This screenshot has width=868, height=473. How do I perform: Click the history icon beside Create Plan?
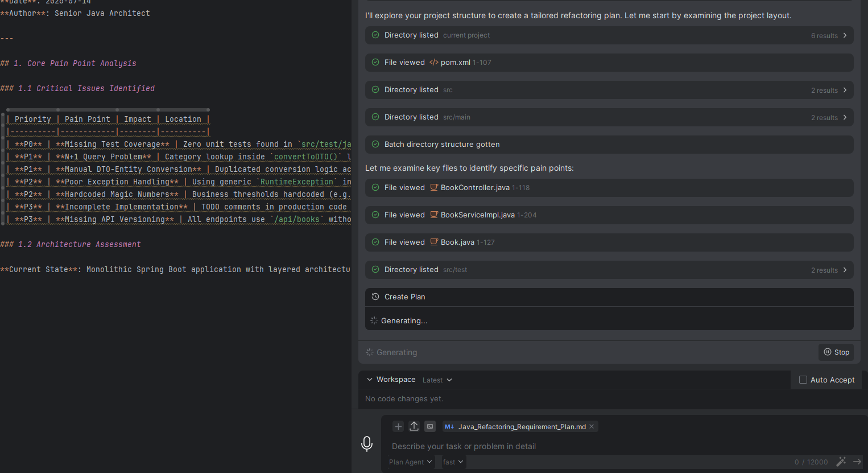coord(375,297)
